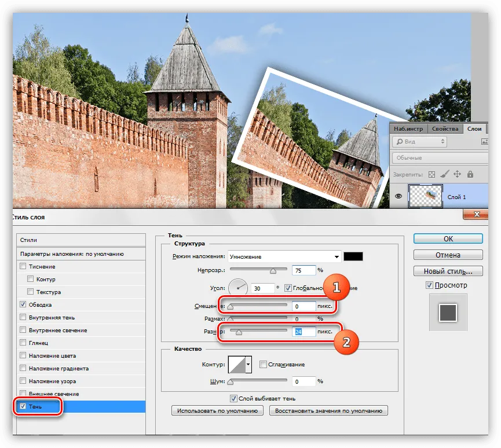This screenshot has height=448, width=501.
Task: Click Слой 1 layer thumbnail
Action: tap(426, 196)
